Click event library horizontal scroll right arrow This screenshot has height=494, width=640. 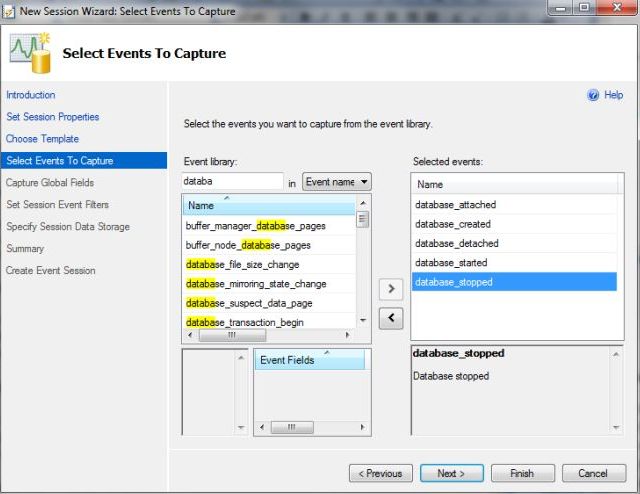347,335
